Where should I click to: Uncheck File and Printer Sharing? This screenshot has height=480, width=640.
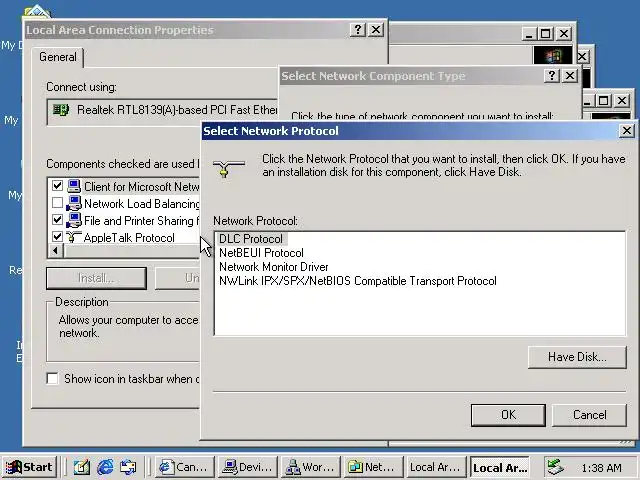click(x=58, y=220)
